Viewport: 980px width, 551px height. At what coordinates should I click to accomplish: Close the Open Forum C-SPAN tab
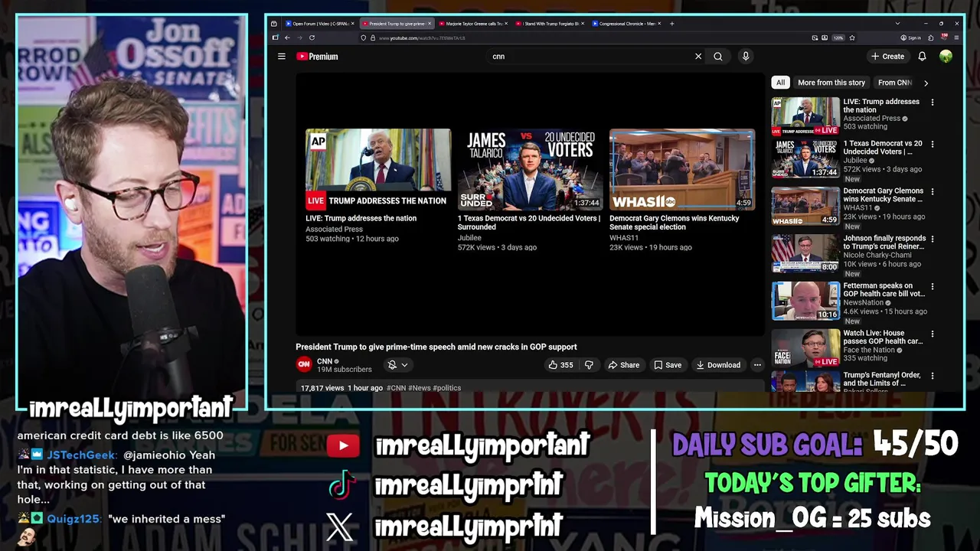click(353, 24)
